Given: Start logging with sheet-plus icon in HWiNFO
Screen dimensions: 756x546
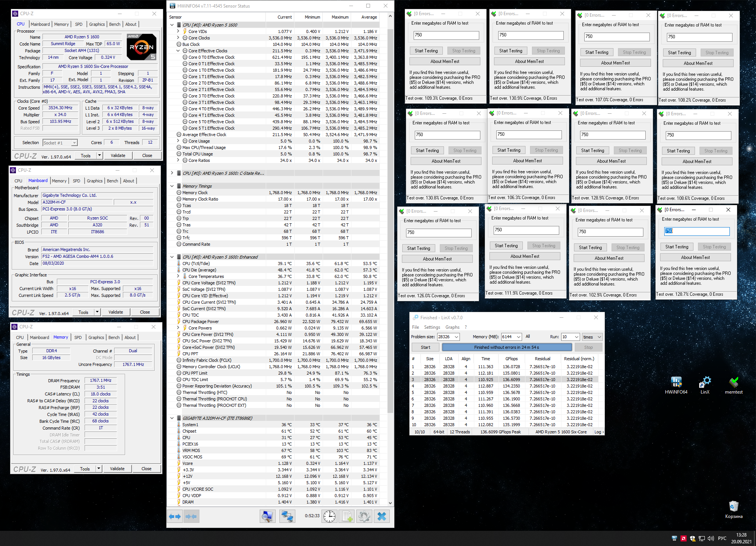Looking at the screenshot, I should (347, 516).
